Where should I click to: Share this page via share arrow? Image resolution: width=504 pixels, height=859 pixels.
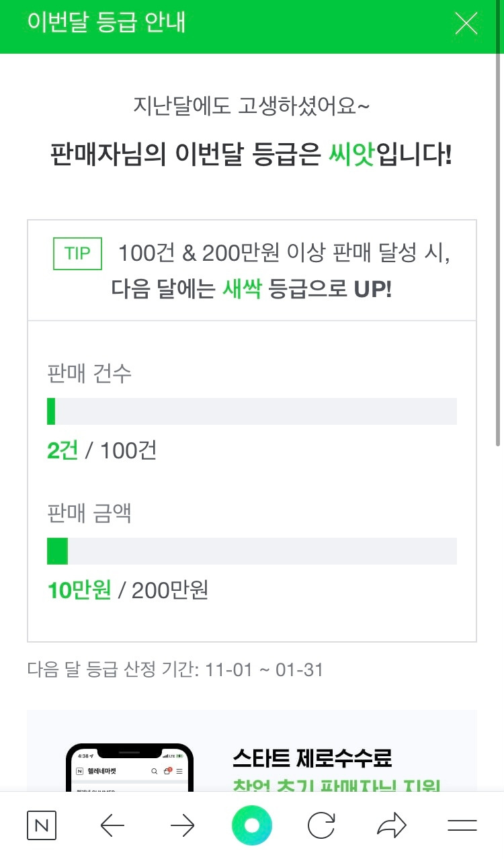tap(392, 825)
